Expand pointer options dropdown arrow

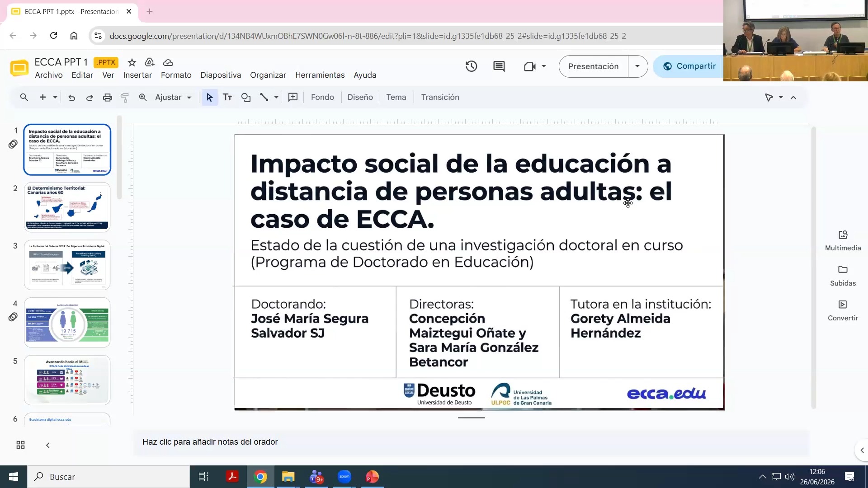[781, 97]
